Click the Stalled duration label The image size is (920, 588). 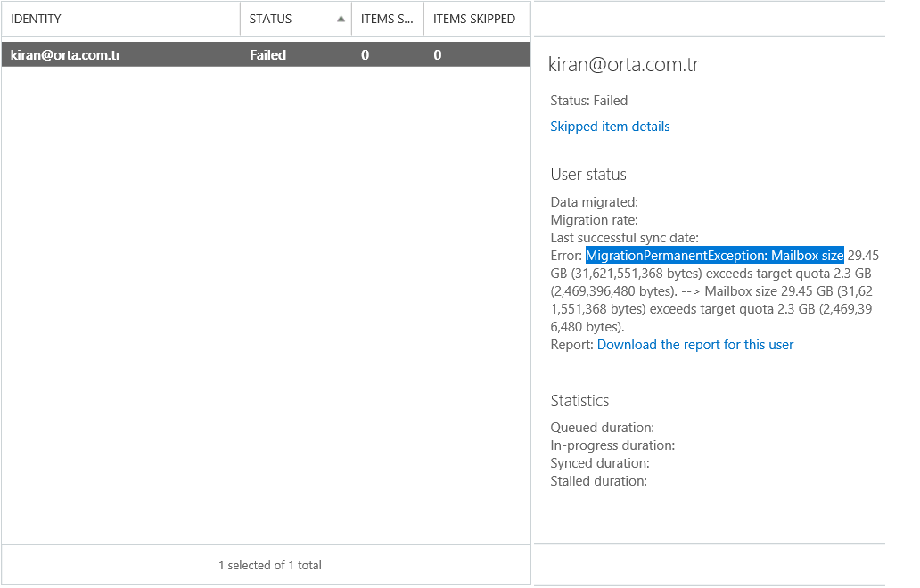tap(599, 481)
